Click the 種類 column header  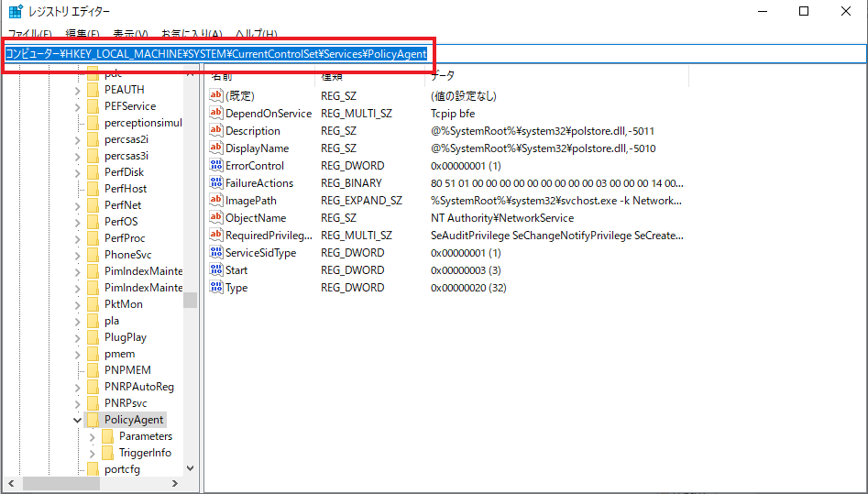[332, 76]
